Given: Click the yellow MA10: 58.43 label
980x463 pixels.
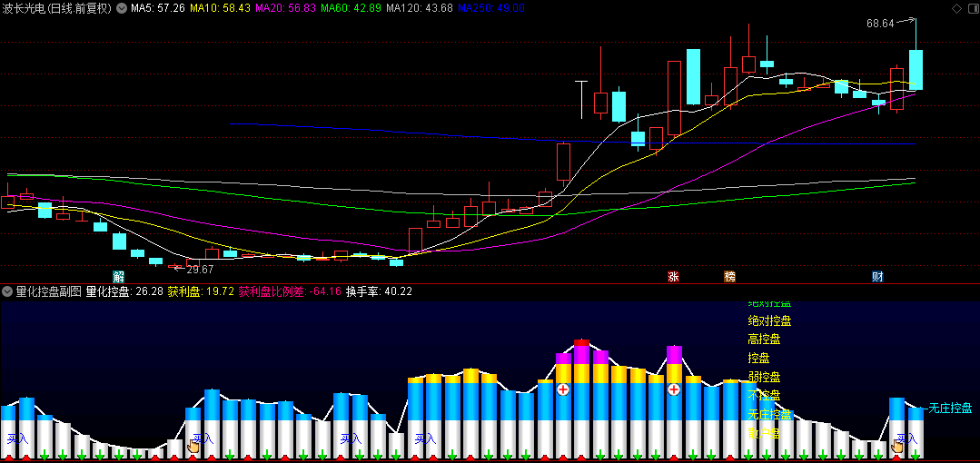Looking at the screenshot, I should 221,9.
